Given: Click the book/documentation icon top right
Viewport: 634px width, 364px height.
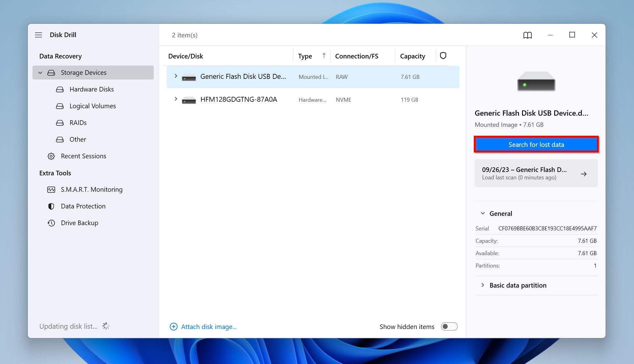Looking at the screenshot, I should pos(527,35).
